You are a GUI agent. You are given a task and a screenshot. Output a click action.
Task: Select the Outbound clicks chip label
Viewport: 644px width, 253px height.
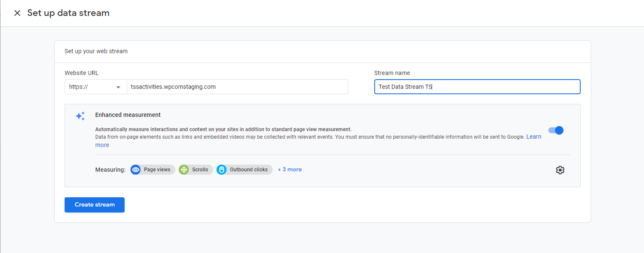click(x=249, y=170)
